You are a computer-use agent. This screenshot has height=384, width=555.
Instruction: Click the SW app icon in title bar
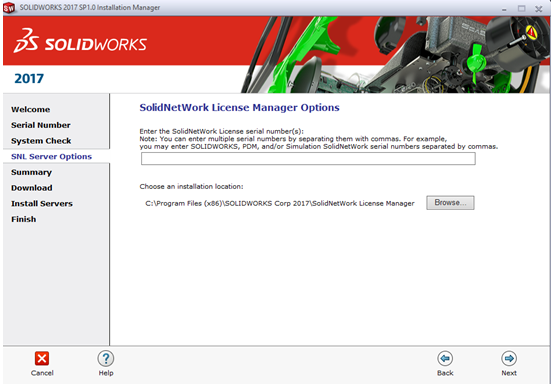click(x=9, y=7)
